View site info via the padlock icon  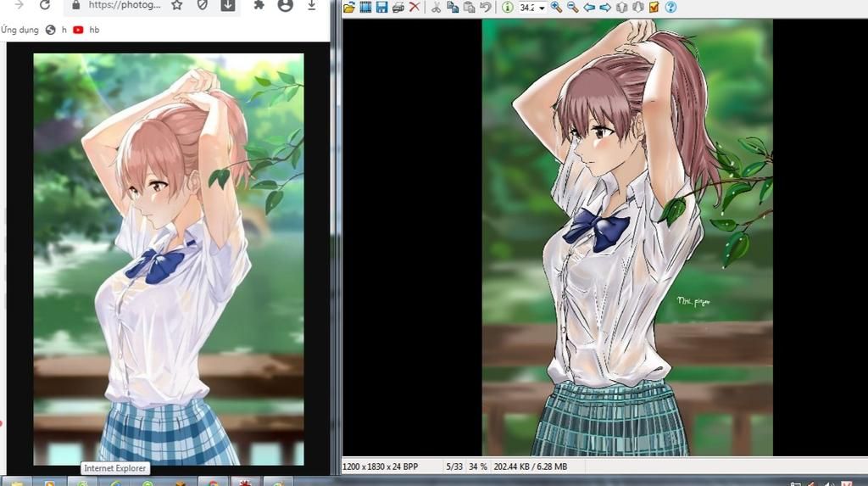pyautogui.click(x=75, y=5)
